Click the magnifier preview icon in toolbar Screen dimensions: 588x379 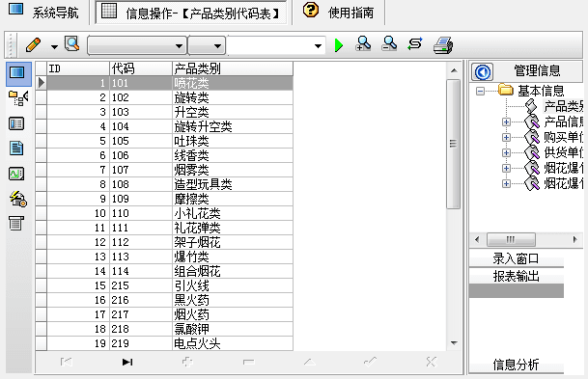click(72, 44)
